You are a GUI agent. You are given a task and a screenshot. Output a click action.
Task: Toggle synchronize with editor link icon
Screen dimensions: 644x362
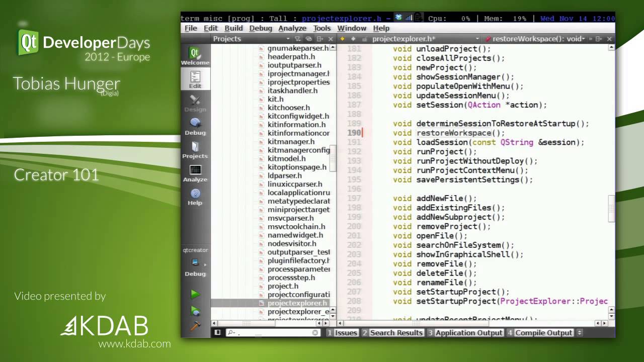pos(308,39)
